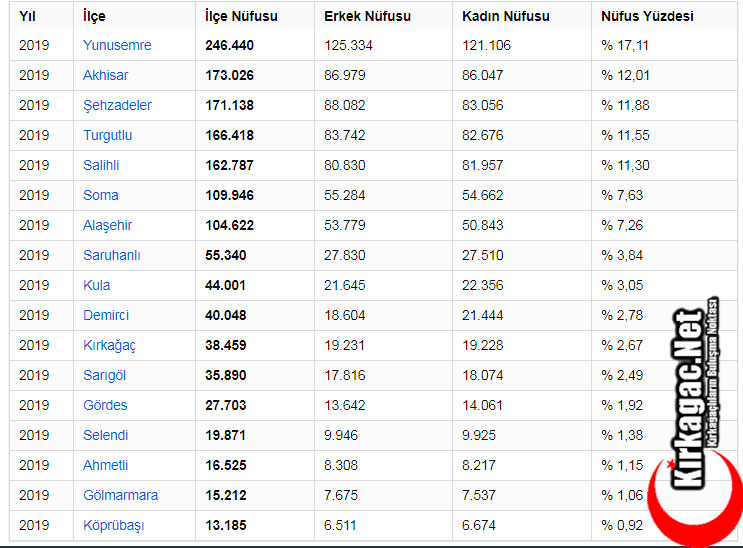This screenshot has width=743, height=548.
Task: Open the Gördes district link
Action: [x=105, y=405]
